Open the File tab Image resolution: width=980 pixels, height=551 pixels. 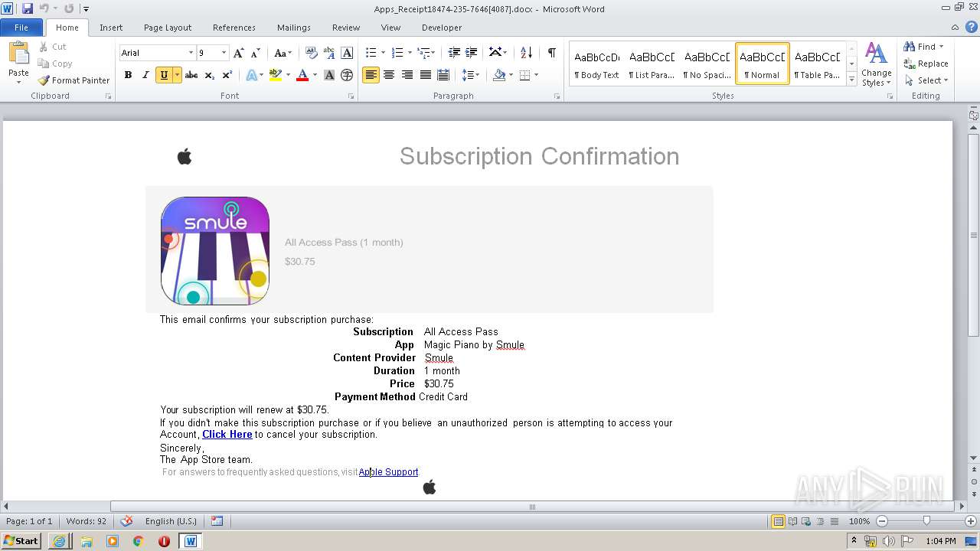click(21, 28)
